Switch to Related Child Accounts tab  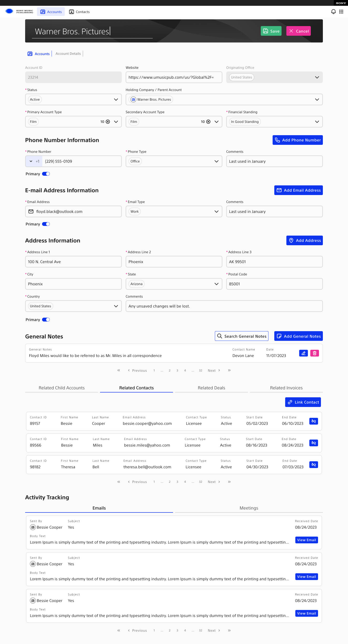(x=62, y=388)
